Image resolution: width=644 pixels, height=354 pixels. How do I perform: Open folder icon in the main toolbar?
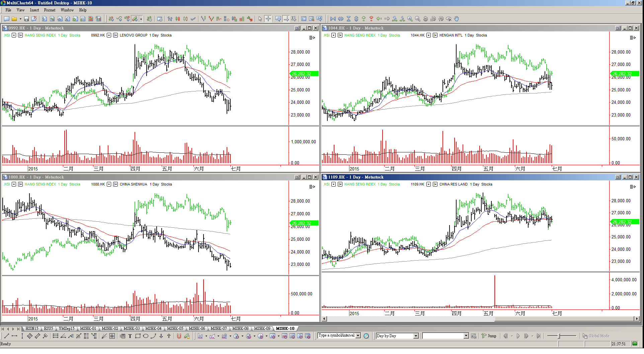[14, 19]
